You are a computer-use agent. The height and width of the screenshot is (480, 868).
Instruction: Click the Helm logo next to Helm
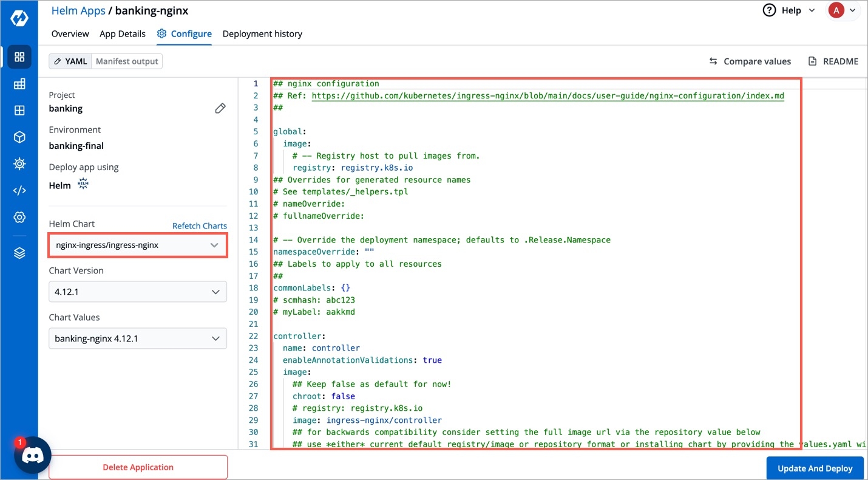[x=83, y=185]
